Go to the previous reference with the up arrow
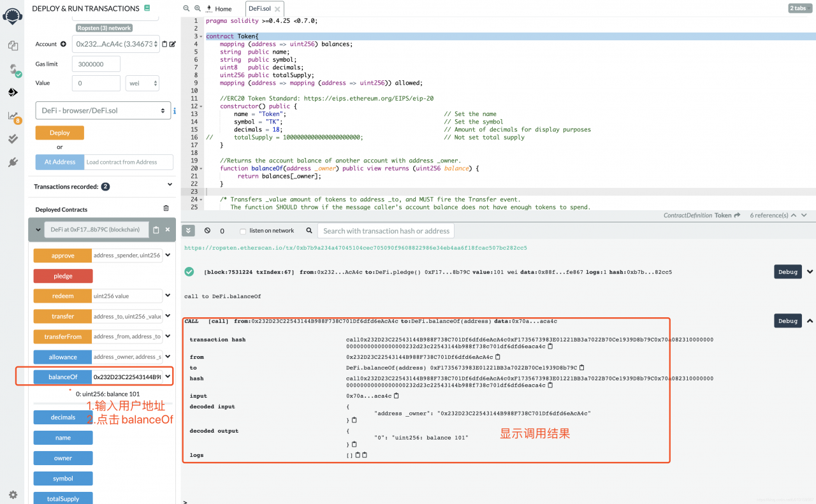 click(794, 215)
